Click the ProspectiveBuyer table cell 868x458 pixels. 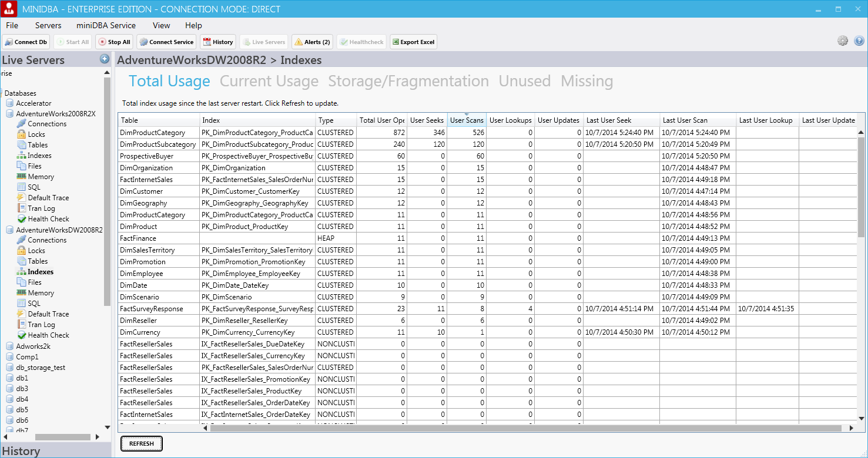click(x=159, y=156)
